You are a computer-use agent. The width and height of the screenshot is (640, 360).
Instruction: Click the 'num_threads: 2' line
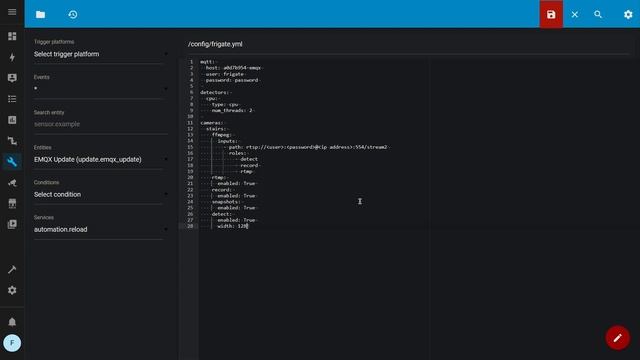tap(232, 111)
